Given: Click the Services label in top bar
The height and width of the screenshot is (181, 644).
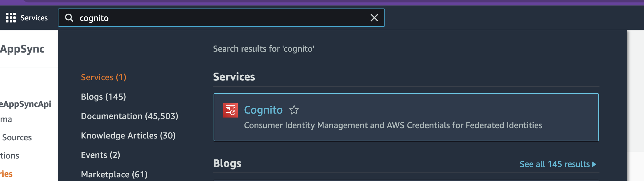Looking at the screenshot, I should [x=34, y=18].
